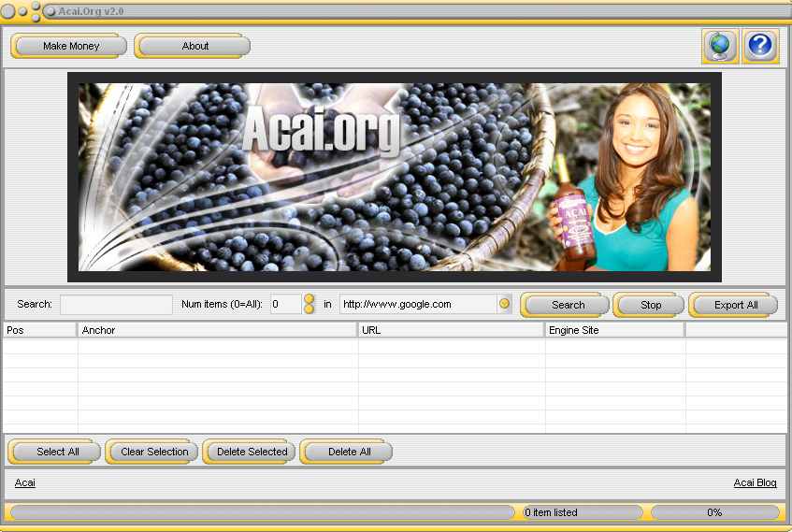Viewport: 792px width, 532px height.
Task: Sort by the URL column header
Action: pyautogui.click(x=451, y=330)
